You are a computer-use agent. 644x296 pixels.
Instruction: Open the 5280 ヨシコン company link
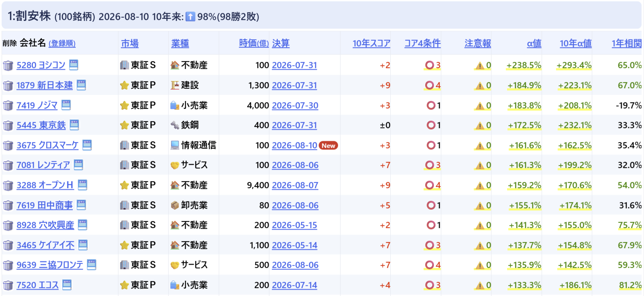41,65
